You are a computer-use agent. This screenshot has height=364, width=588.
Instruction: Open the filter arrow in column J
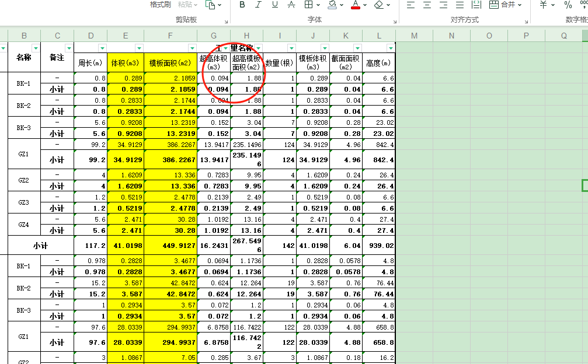(325, 48)
